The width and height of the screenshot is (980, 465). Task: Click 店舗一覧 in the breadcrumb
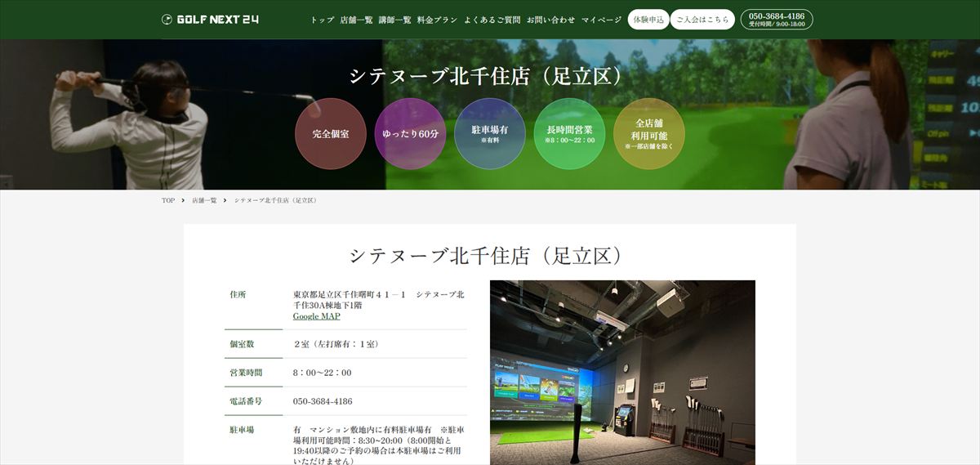pyautogui.click(x=204, y=200)
